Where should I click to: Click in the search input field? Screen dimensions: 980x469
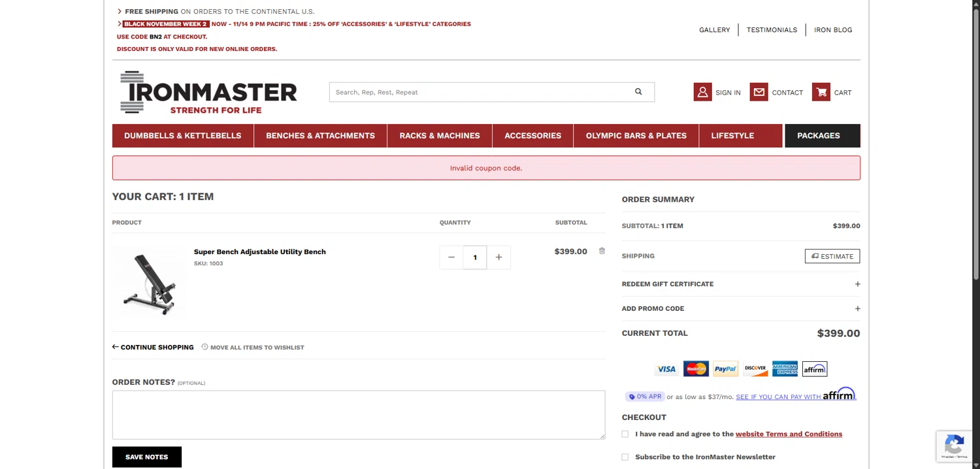click(483, 92)
